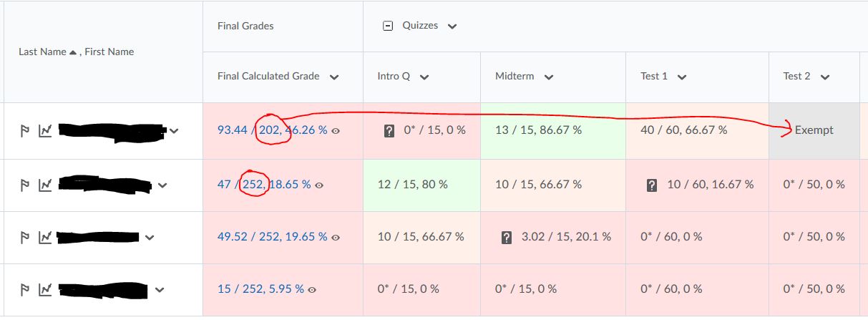The image size is (868, 320).
Task: Click Test 2 cell 0* / 50 in last row
Action: tap(814, 289)
